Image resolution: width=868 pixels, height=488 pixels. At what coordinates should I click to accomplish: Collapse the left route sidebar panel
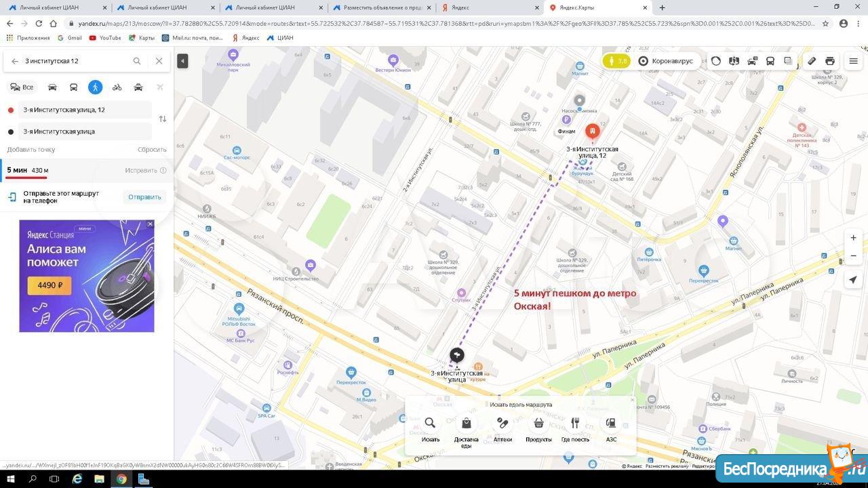182,61
